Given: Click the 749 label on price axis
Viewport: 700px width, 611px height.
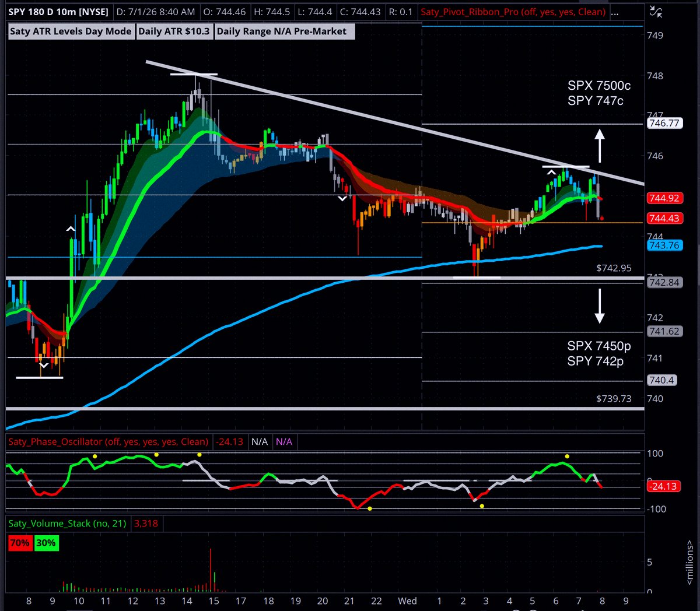Looking at the screenshot, I should point(655,36).
